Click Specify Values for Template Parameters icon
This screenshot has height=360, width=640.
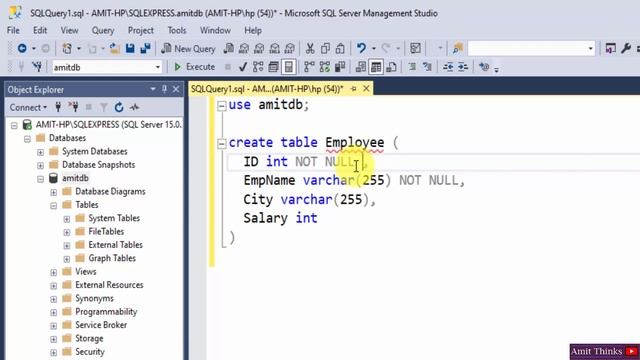(484, 67)
